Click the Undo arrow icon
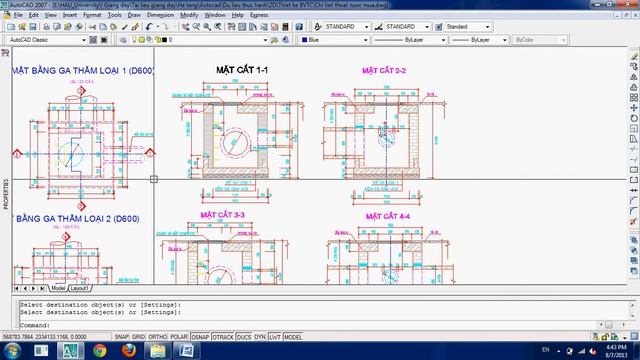The height and width of the screenshot is (360, 640). pos(149,27)
